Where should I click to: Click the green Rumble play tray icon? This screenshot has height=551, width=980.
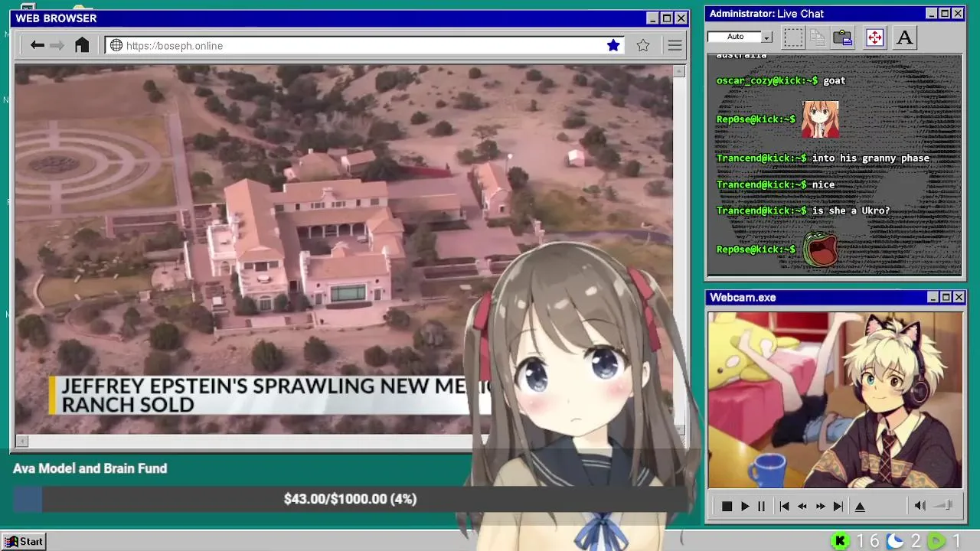(936, 541)
